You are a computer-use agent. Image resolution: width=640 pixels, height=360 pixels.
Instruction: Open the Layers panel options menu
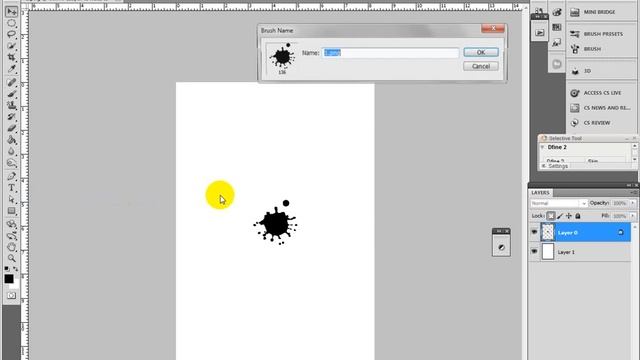coord(634,192)
